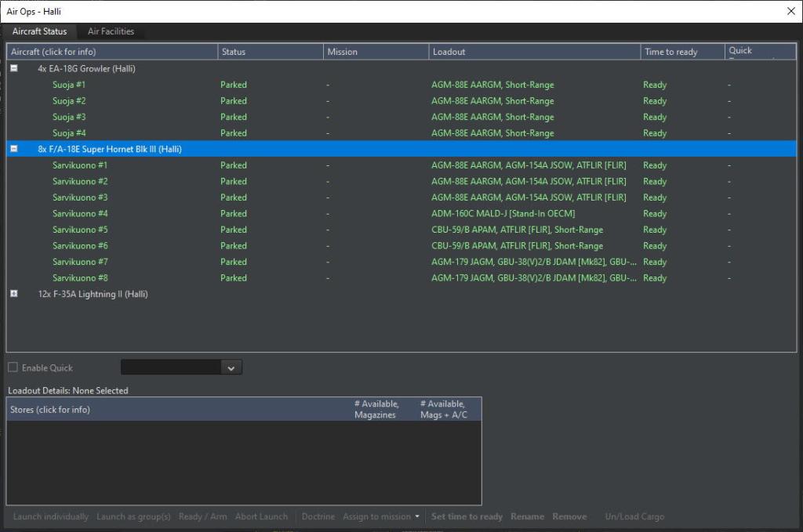The height and width of the screenshot is (532, 803).
Task: Expand the F-35A Lightning II group
Action: coord(14,295)
